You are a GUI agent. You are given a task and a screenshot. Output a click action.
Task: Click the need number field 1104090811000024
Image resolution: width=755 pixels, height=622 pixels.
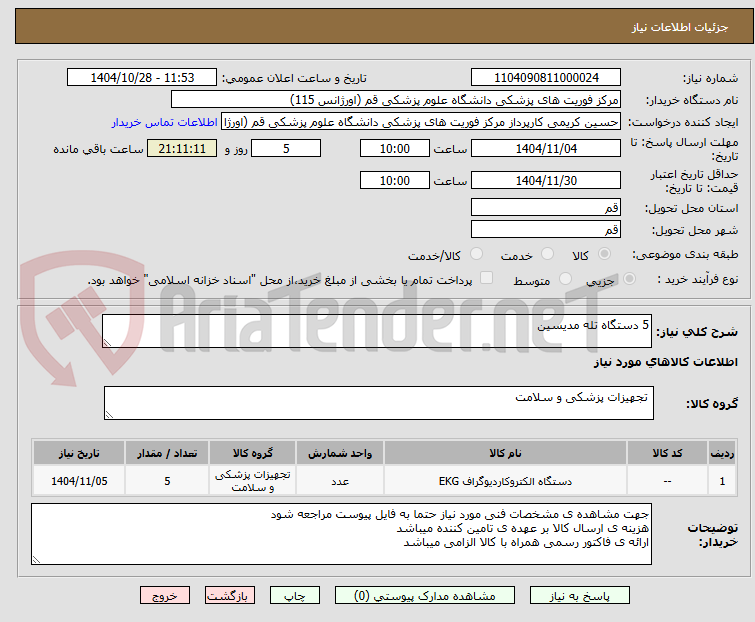[x=546, y=78]
